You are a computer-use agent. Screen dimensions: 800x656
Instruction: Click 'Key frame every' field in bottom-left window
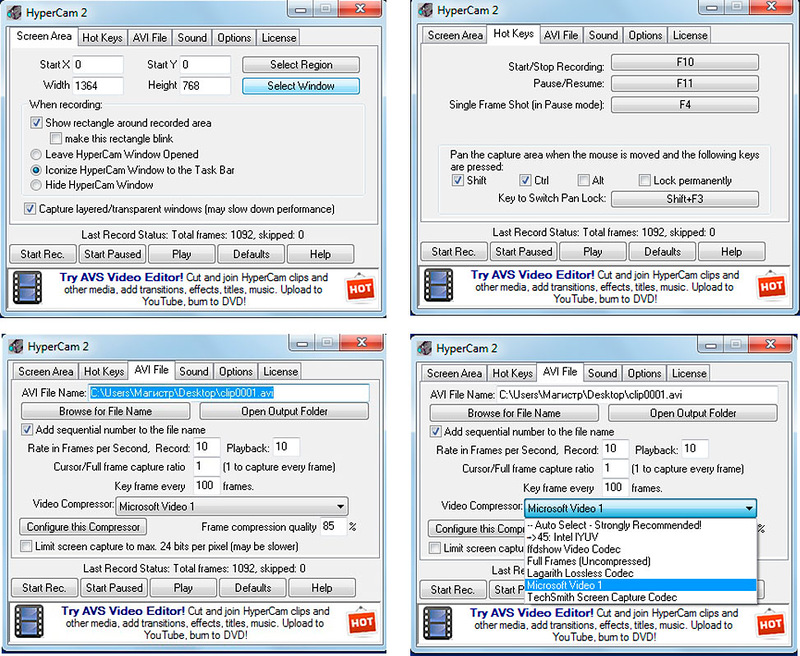point(207,486)
